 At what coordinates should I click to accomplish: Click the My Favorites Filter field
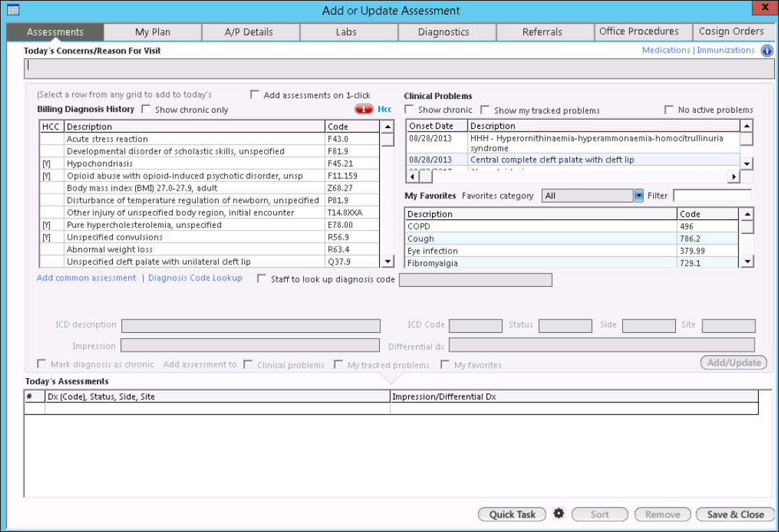coord(712,196)
